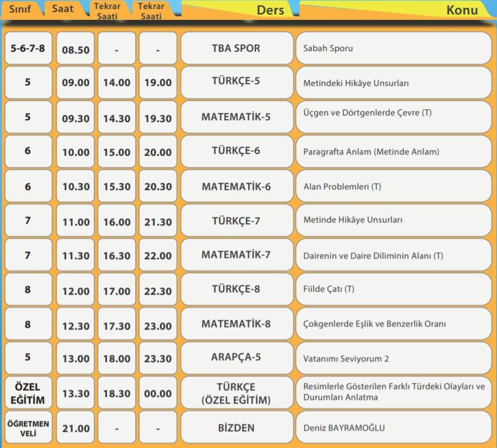Select the 12.00 time cell

[x=76, y=289]
